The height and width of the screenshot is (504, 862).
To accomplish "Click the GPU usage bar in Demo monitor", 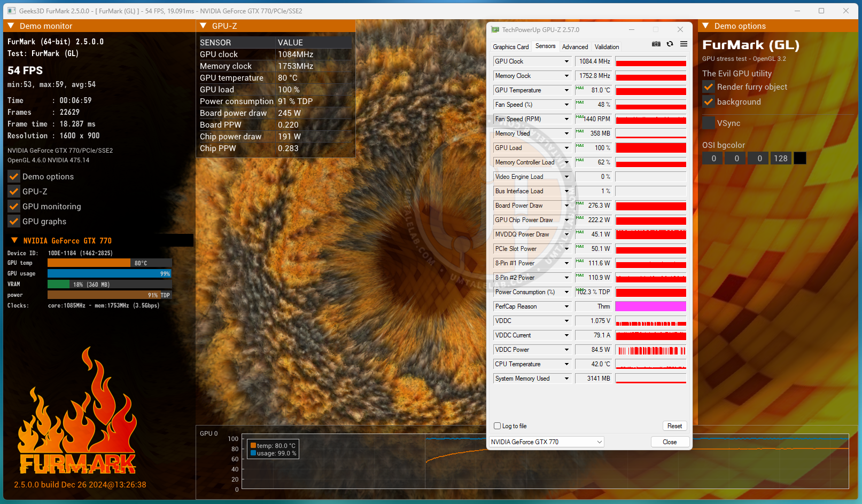I will click(x=110, y=273).
